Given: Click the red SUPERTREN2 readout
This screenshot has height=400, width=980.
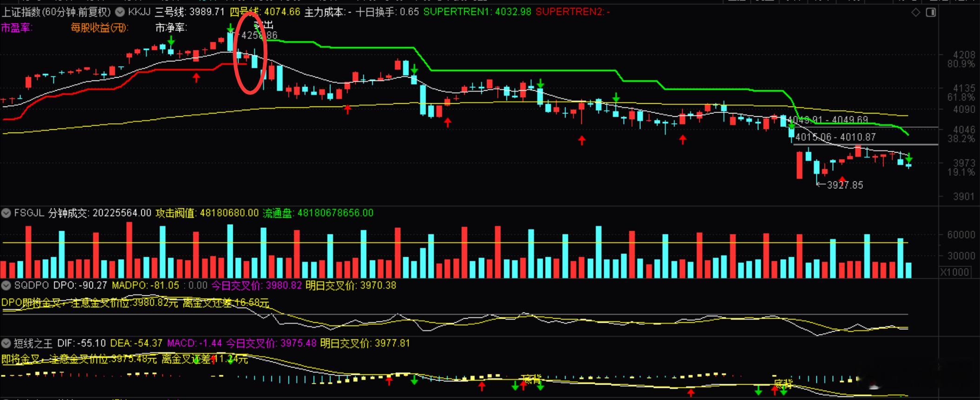Looking at the screenshot, I should click(573, 12).
